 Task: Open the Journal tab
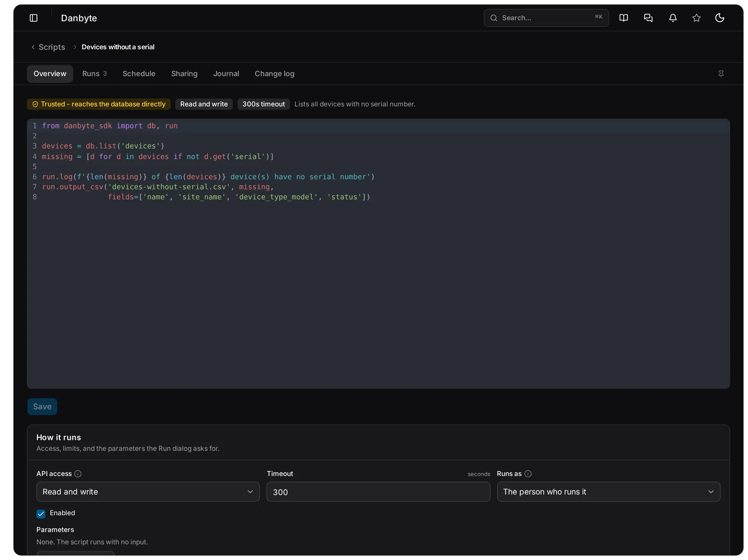tap(226, 74)
